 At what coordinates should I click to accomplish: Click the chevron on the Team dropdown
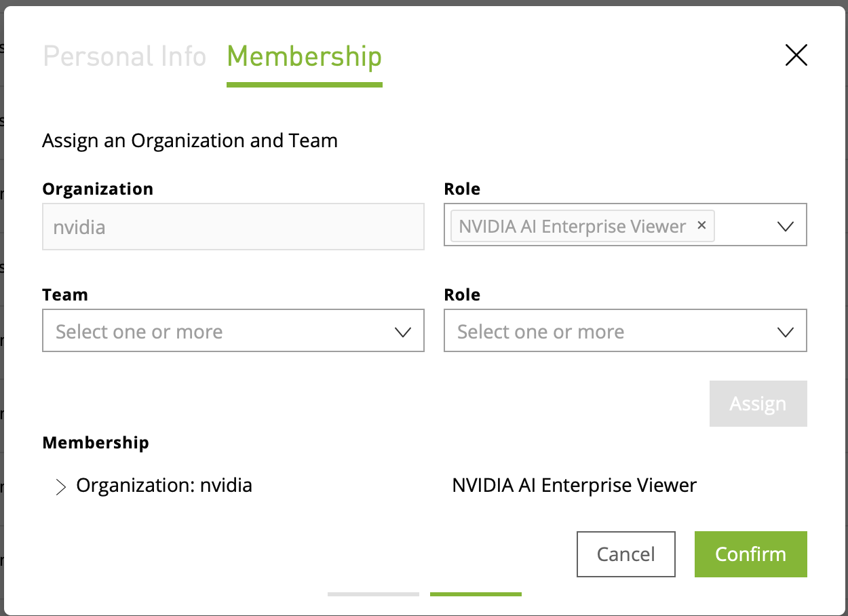(x=404, y=331)
